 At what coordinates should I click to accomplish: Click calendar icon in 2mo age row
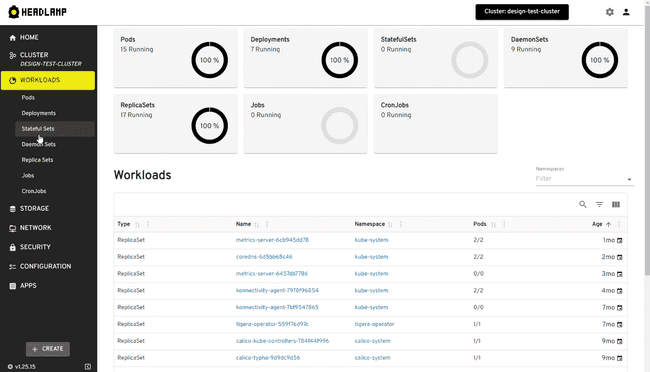[x=620, y=257]
